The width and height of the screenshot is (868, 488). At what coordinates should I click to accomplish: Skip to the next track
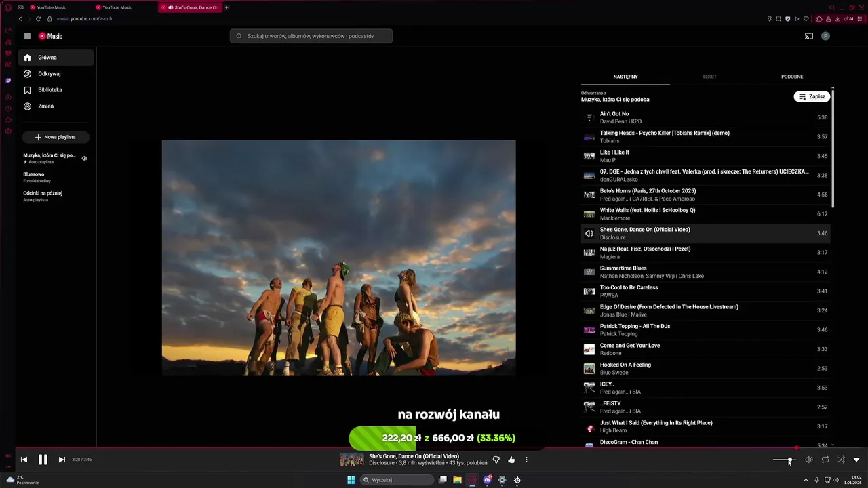[x=62, y=460]
